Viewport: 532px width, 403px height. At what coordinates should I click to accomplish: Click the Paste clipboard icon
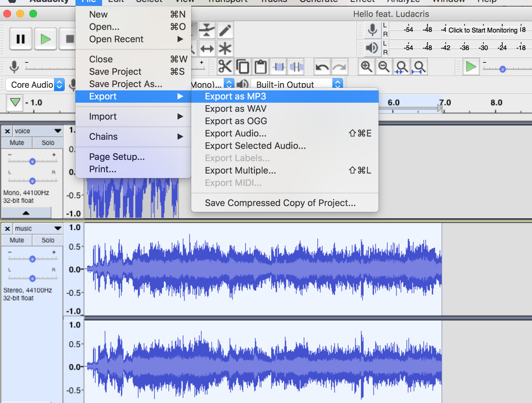pos(260,67)
